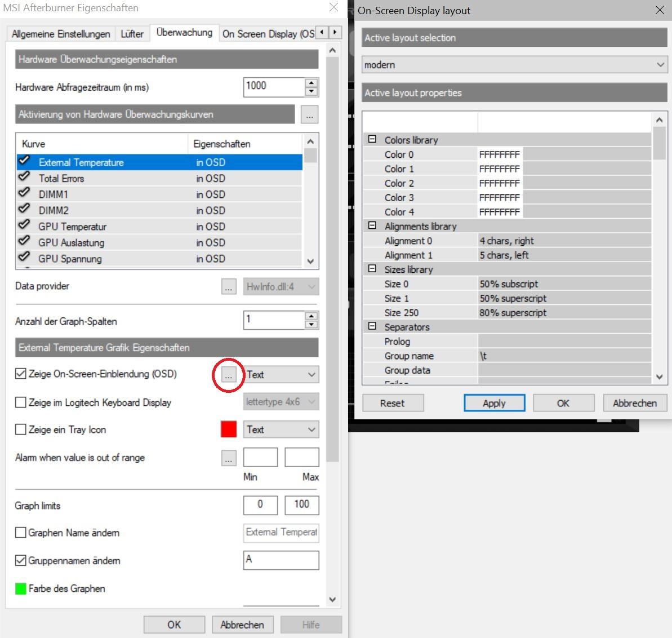Open the OSD display type Text dropdown
The width and height of the screenshot is (672, 638).
point(281,374)
